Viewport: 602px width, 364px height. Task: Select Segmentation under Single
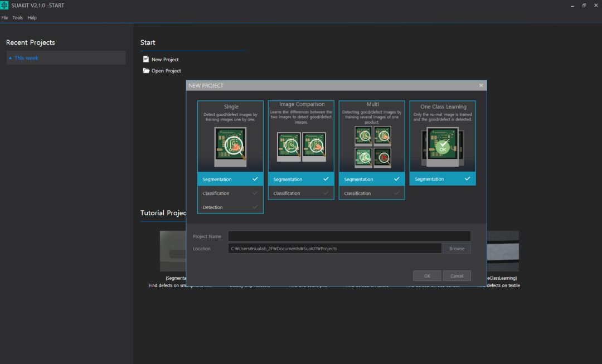(x=230, y=179)
